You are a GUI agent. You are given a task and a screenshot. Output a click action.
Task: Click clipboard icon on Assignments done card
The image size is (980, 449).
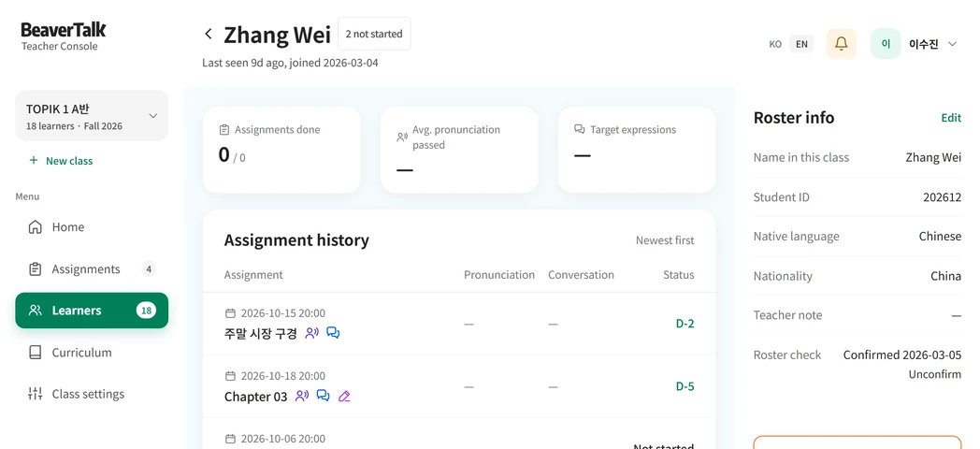(224, 130)
